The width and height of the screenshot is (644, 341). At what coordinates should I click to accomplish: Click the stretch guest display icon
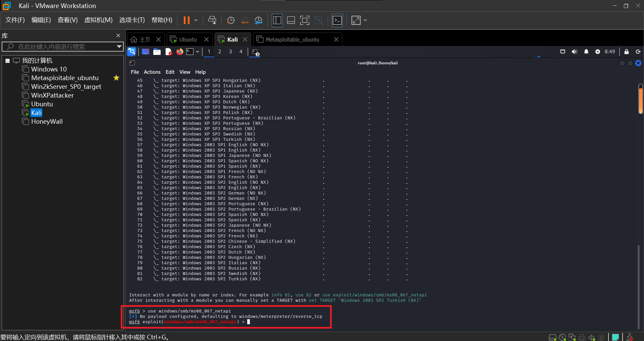(356, 20)
